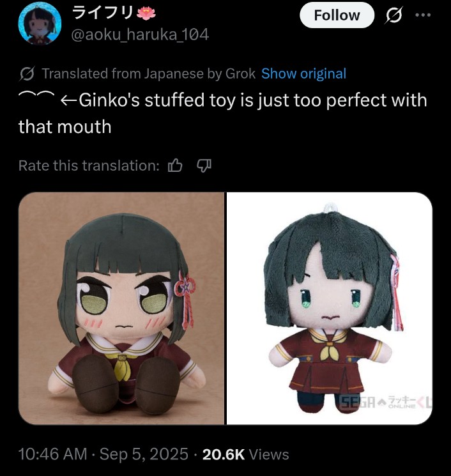Click the Follow button
This screenshot has width=451, height=476.
337,15
